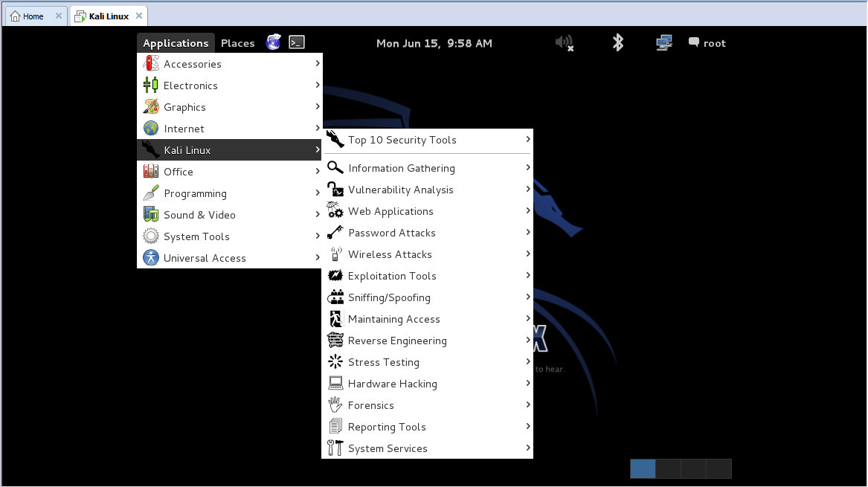Select the Kali Linux menu entry

coord(229,150)
